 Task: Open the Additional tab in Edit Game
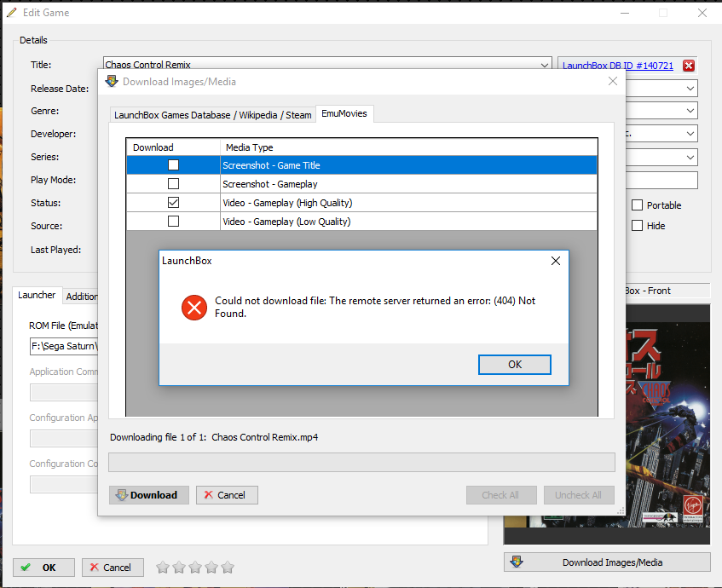81,297
